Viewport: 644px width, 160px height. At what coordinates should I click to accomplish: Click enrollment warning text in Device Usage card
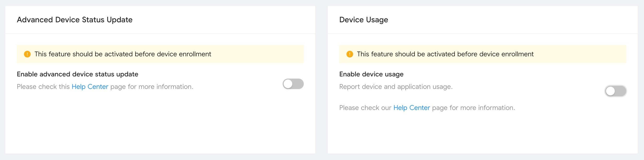[x=445, y=54]
